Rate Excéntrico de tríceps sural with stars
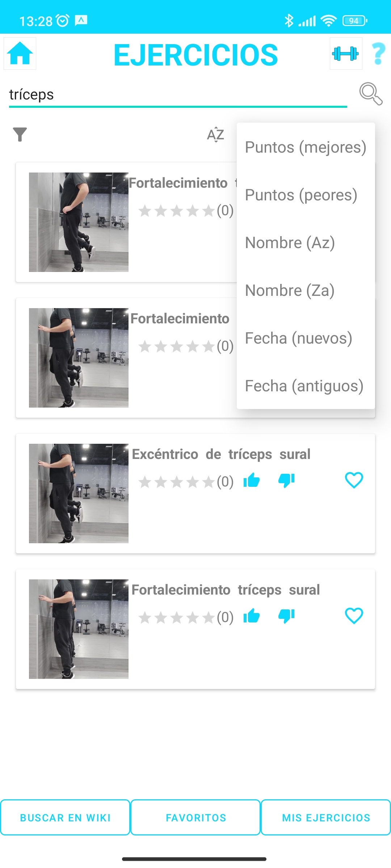 [x=177, y=482]
